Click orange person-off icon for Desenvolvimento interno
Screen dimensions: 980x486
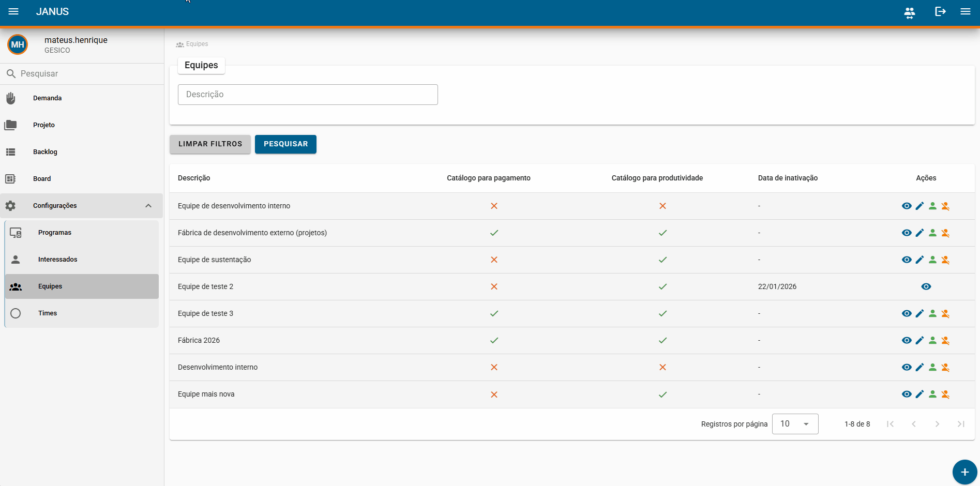pos(945,367)
